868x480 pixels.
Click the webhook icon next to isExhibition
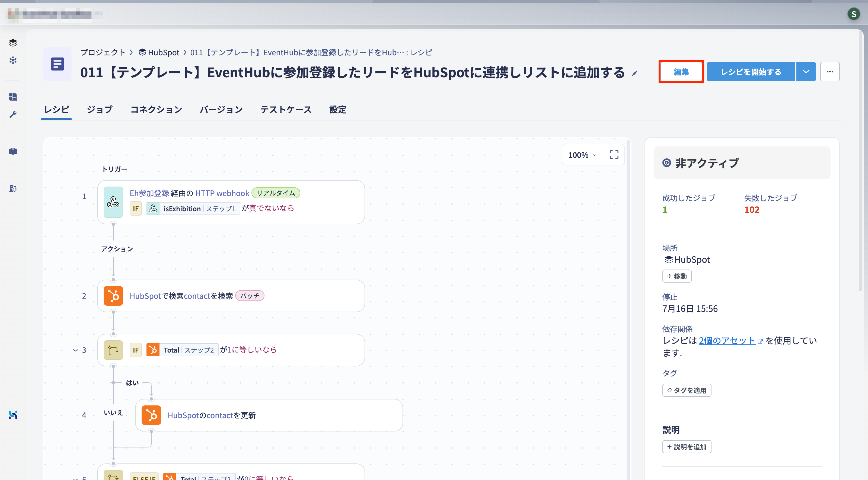153,209
